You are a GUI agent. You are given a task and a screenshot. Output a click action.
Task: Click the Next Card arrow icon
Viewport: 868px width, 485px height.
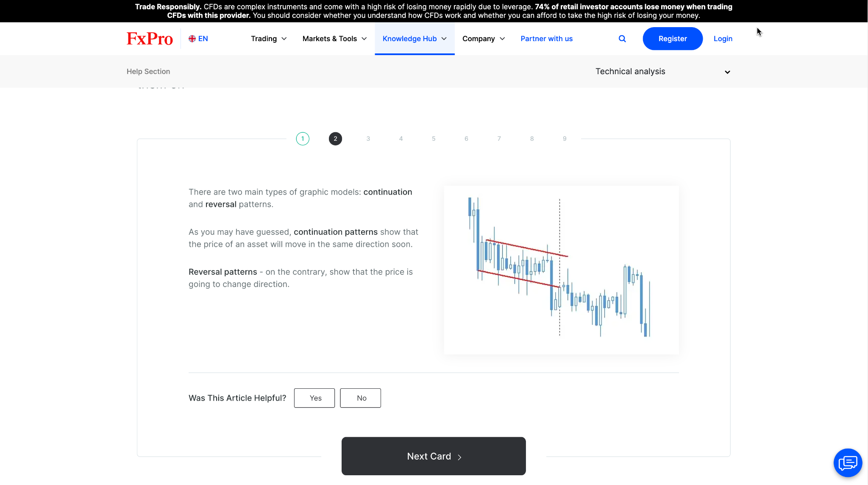[x=460, y=457]
